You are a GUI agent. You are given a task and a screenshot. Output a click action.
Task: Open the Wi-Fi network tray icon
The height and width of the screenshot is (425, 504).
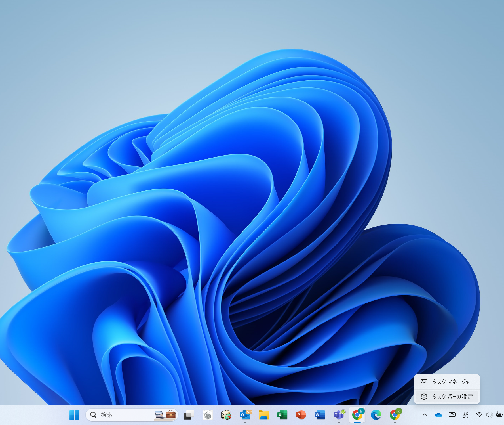[479, 415]
